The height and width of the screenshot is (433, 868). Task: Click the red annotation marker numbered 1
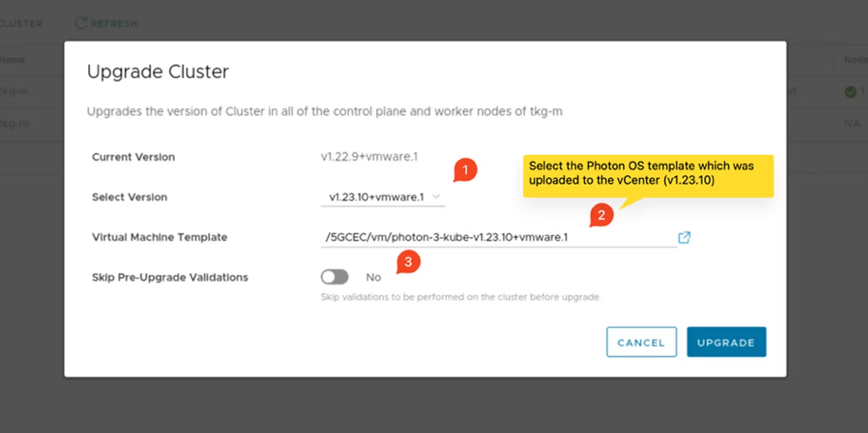pyautogui.click(x=465, y=171)
